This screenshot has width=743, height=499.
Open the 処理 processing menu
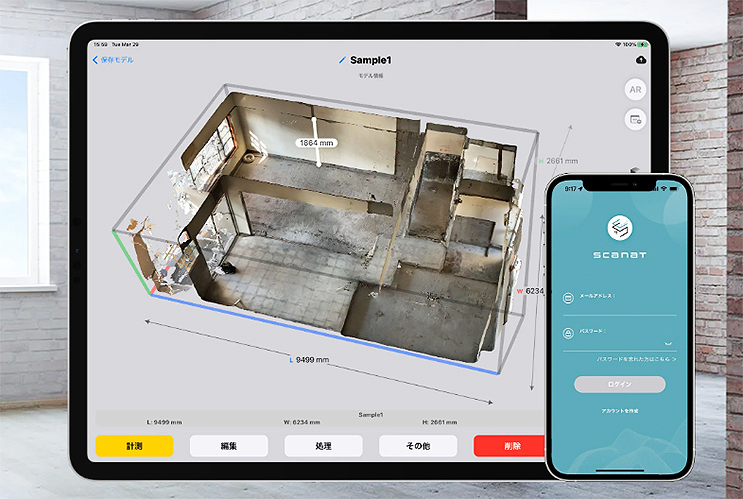(x=323, y=446)
